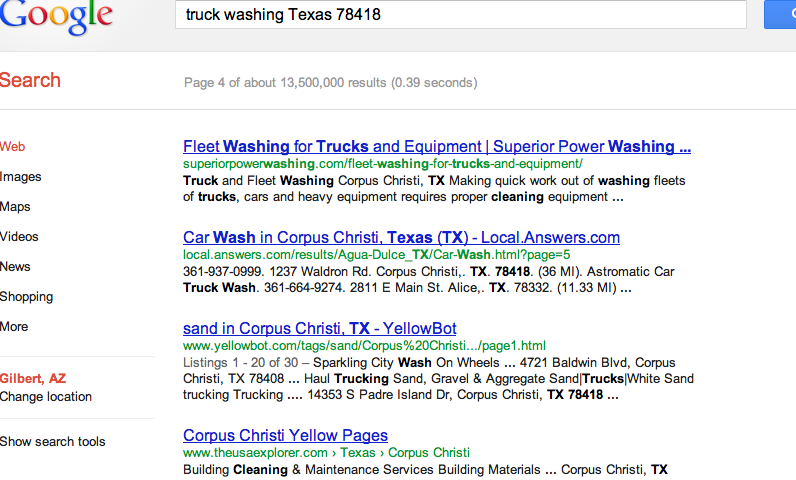Click the blue search button
This screenshot has height=480, width=796.
[781, 15]
